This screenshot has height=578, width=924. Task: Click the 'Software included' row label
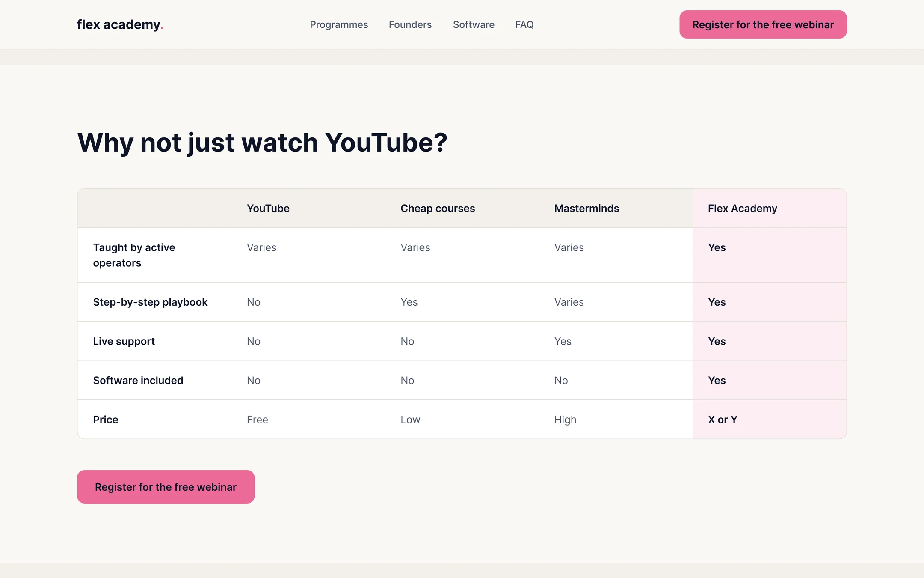click(x=138, y=380)
